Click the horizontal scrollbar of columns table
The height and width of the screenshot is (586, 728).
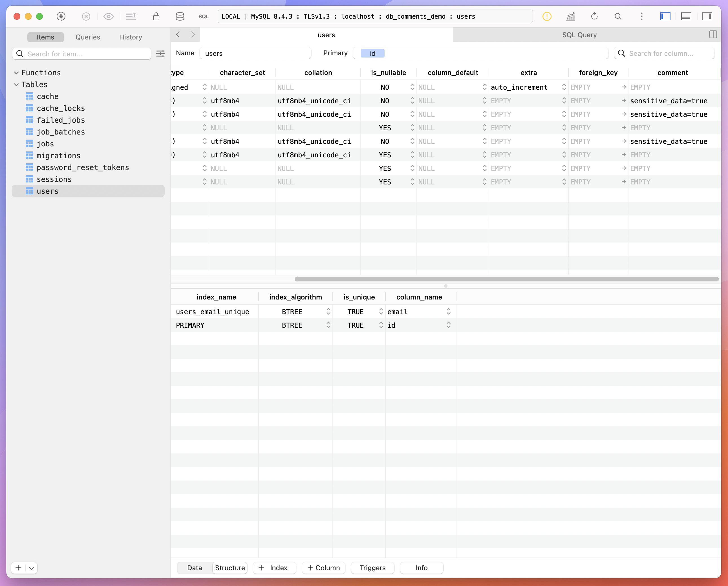506,279
